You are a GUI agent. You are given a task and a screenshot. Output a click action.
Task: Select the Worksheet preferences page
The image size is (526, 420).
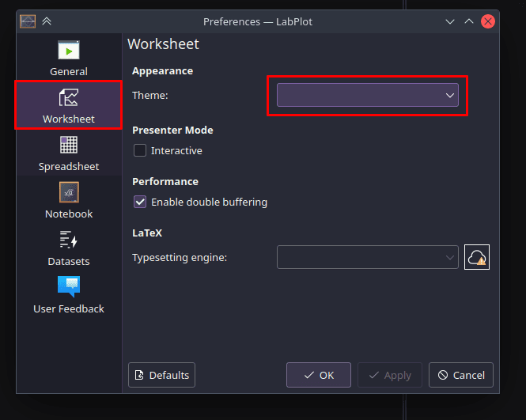(69, 105)
